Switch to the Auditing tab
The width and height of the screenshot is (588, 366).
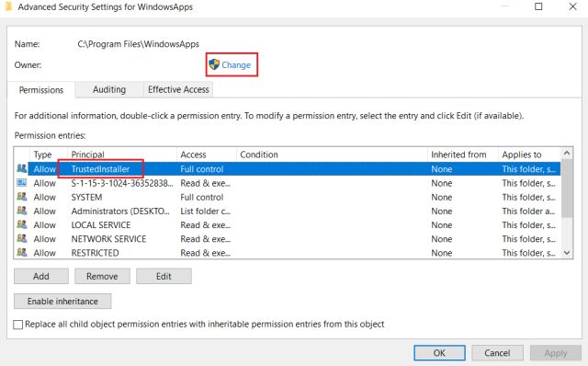tap(109, 89)
